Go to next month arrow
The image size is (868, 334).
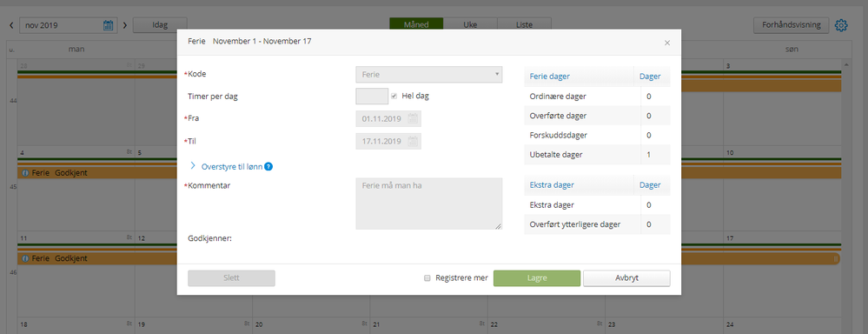(x=124, y=25)
